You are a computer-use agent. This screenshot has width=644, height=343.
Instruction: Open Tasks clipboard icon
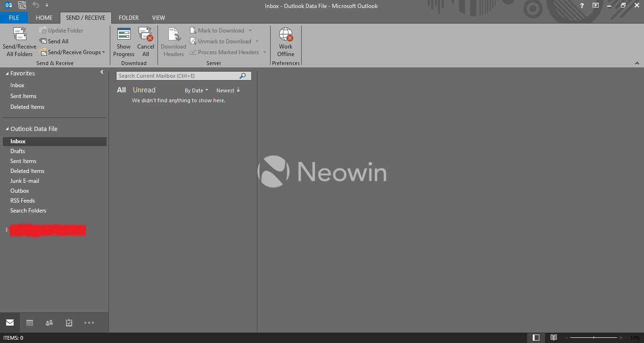coord(69,323)
